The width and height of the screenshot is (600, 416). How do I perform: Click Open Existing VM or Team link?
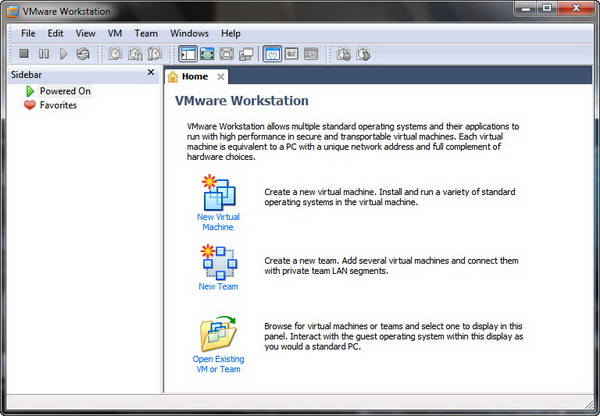[218, 364]
